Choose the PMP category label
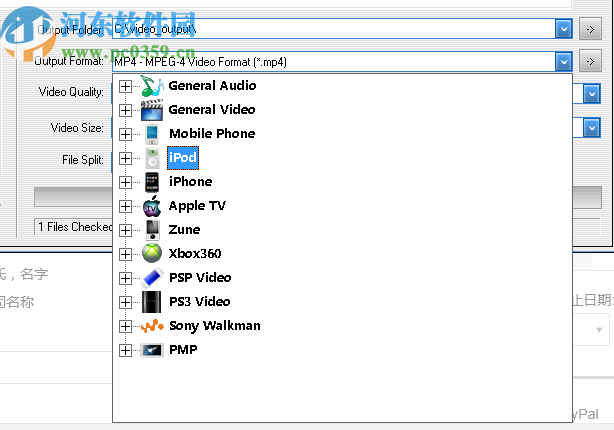 [x=183, y=350]
